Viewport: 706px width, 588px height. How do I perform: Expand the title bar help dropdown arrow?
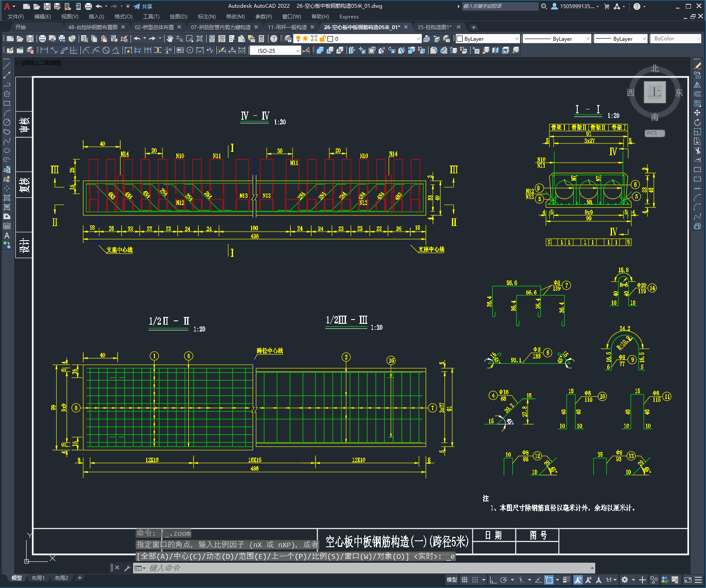pyautogui.click(x=645, y=6)
